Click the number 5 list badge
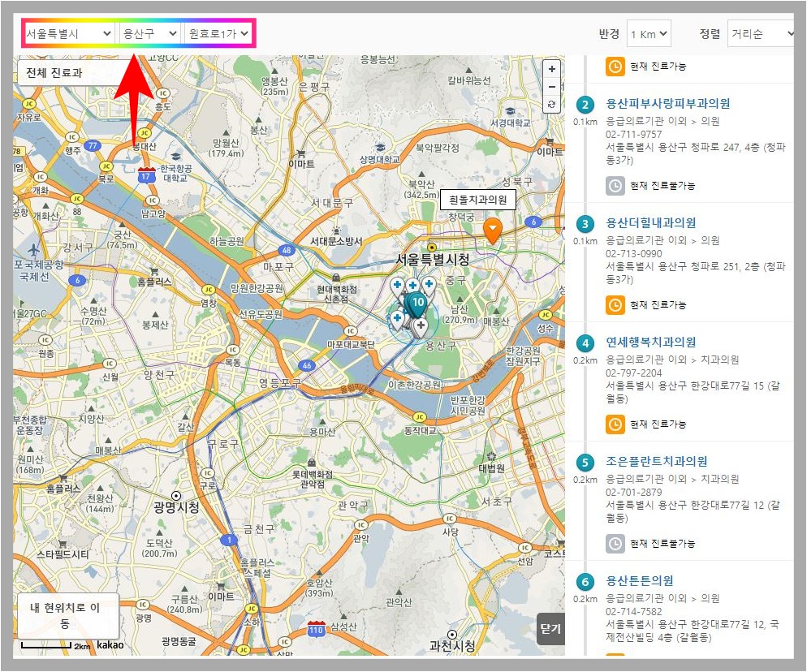 (585, 463)
